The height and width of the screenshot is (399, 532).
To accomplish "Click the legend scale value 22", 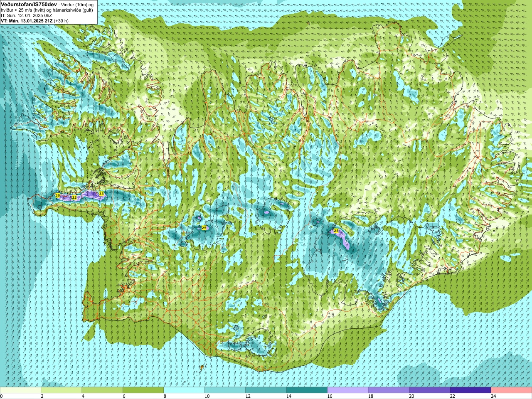I will [x=453, y=396].
